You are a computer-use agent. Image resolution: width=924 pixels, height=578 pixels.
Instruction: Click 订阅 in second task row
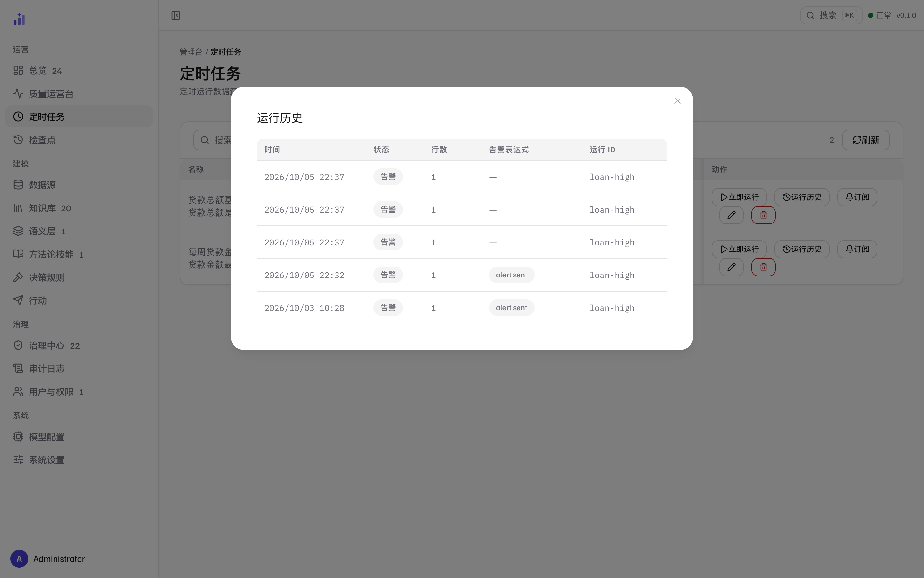tap(857, 249)
